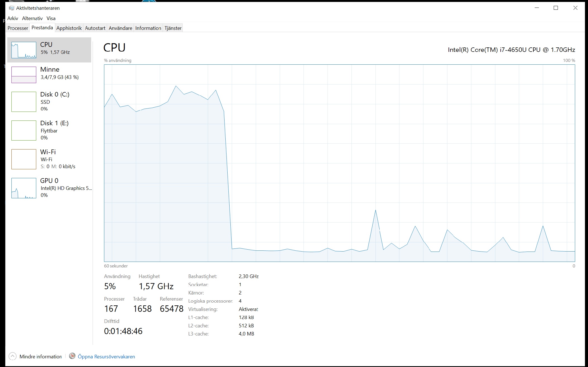Click the Flyttbar disk type text
Screen dimensions: 588x367
click(49, 131)
